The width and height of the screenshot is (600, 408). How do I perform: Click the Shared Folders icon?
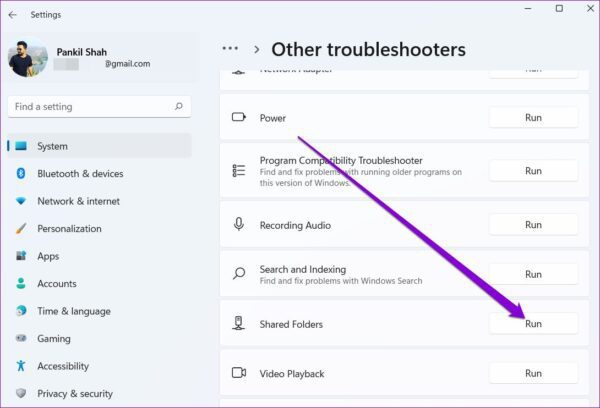point(239,323)
